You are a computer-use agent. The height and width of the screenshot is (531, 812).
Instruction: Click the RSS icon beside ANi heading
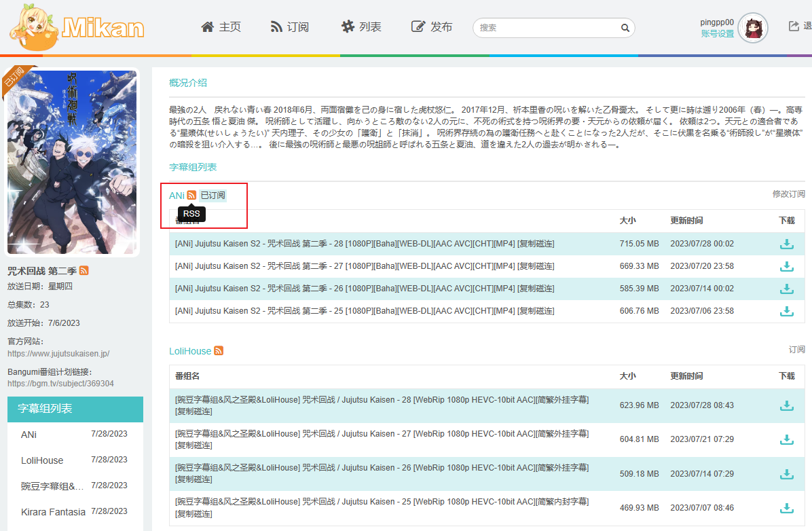coord(191,196)
